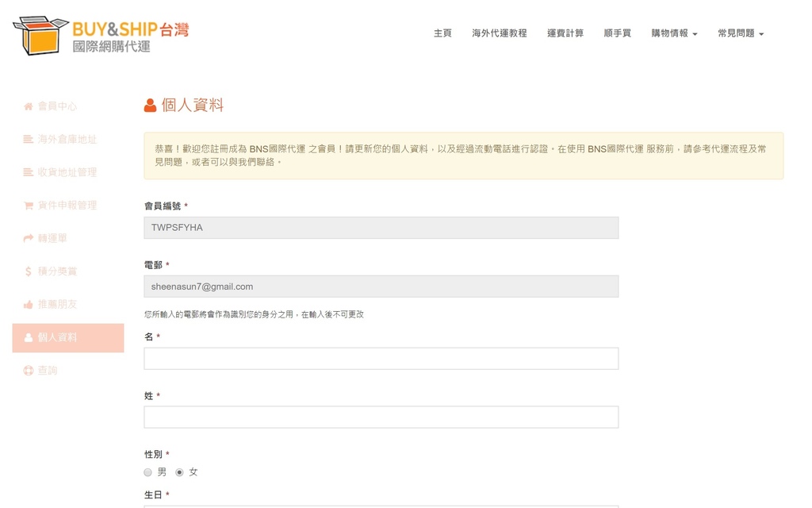812x508 pixels.
Task: Open the 順手買 navigation link
Action: (617, 33)
